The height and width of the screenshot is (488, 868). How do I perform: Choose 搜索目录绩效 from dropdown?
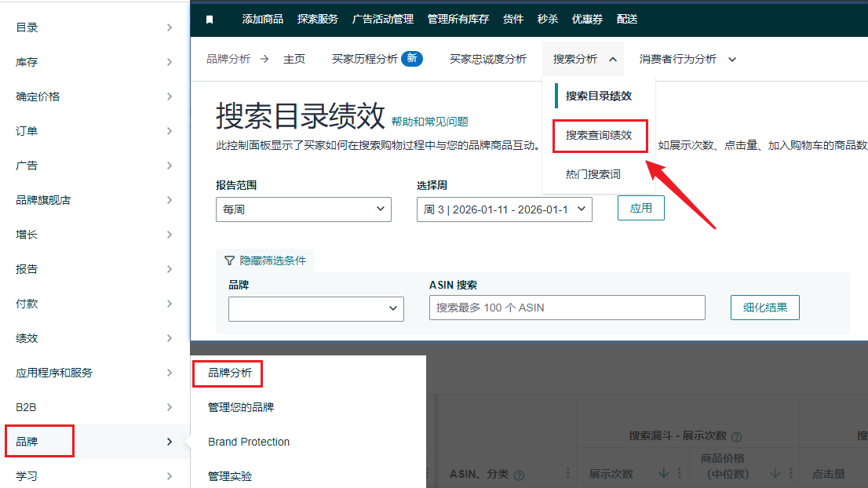[598, 96]
